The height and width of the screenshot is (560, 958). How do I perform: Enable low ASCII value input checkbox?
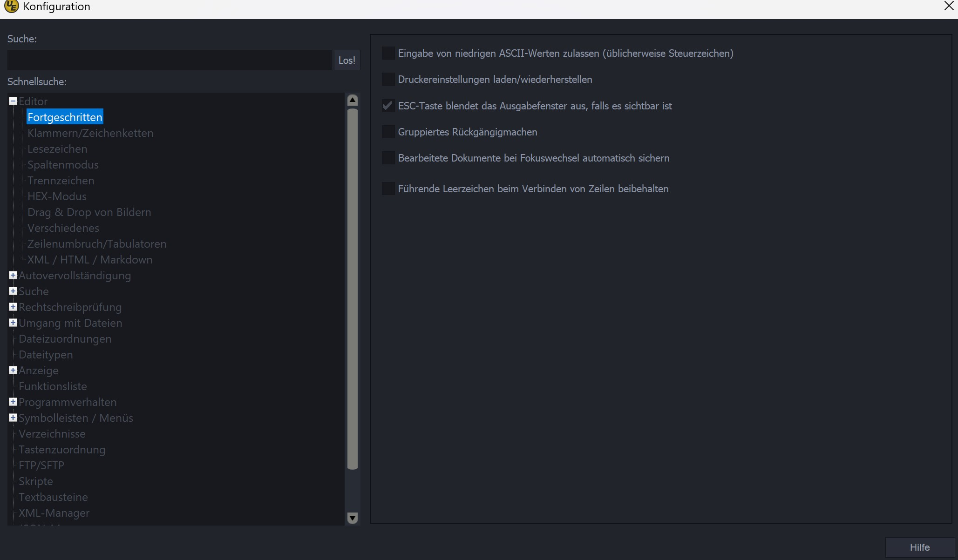point(388,53)
